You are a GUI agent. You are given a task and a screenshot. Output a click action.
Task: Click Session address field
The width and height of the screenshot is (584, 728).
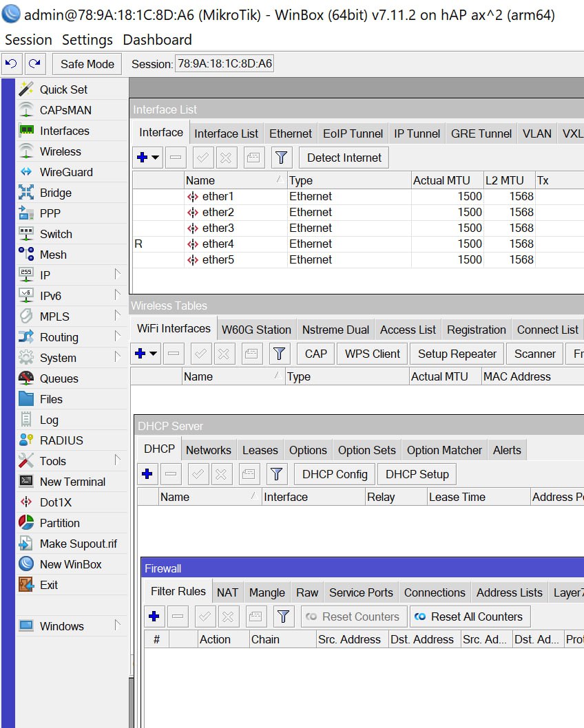[225, 63]
